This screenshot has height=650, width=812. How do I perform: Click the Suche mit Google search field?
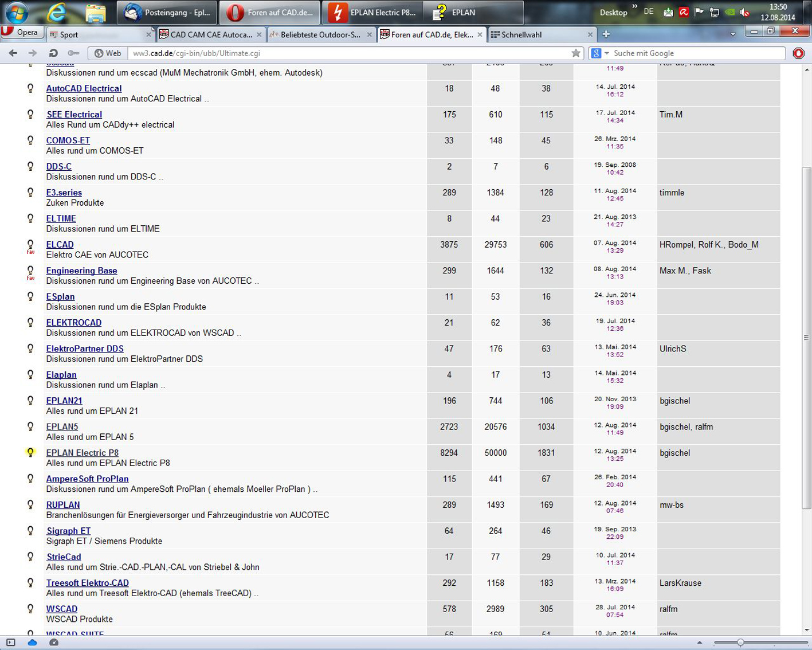(696, 53)
